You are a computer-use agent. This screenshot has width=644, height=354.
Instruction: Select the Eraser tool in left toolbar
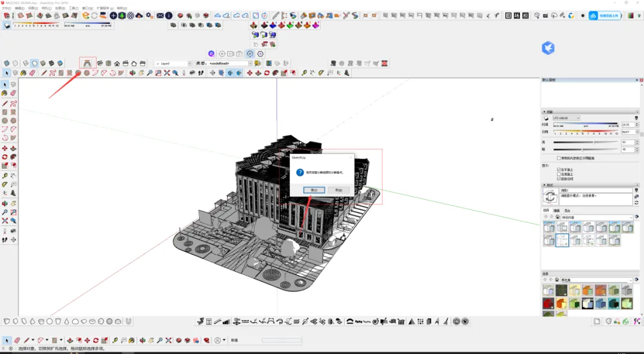[x=13, y=93]
